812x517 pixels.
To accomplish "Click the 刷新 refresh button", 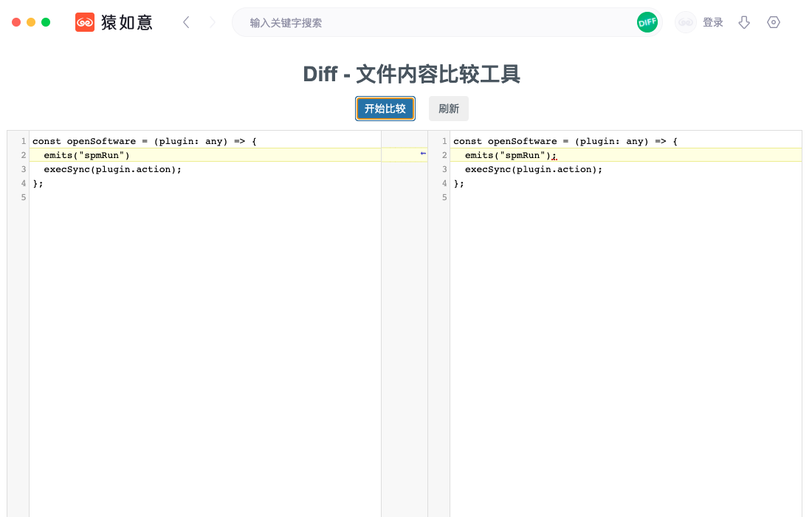I will 449,109.
